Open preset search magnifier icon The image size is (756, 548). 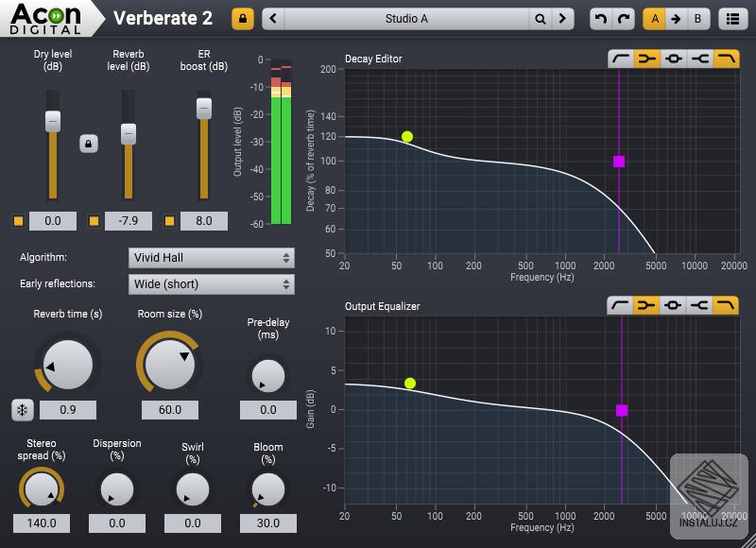540,19
